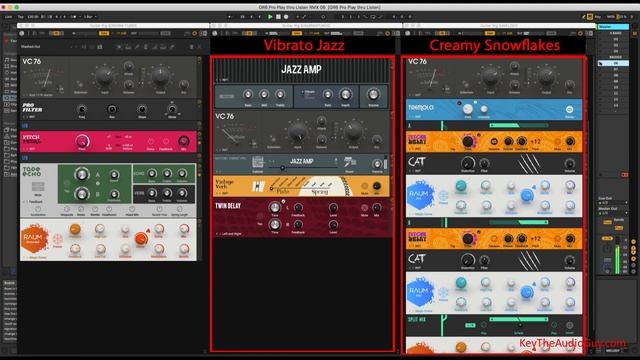
Task: Click the Pitch Pedal Mix knob
Action: pyautogui.click(x=184, y=141)
